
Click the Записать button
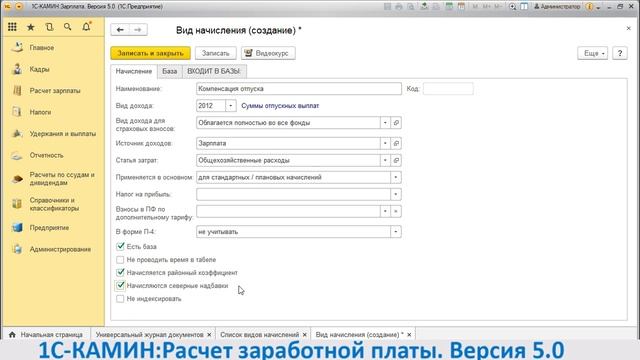(x=216, y=53)
